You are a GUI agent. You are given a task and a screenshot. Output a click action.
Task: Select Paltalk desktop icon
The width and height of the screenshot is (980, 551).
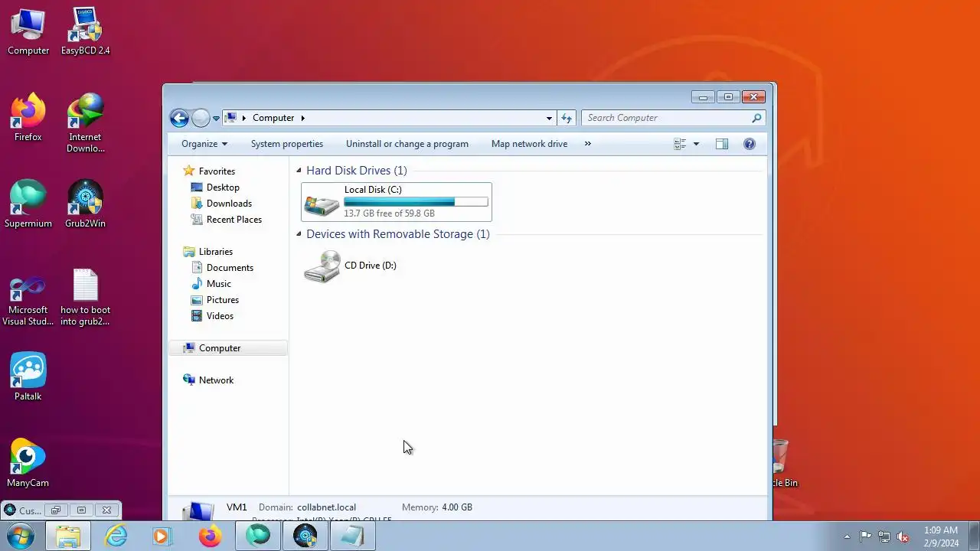(28, 377)
